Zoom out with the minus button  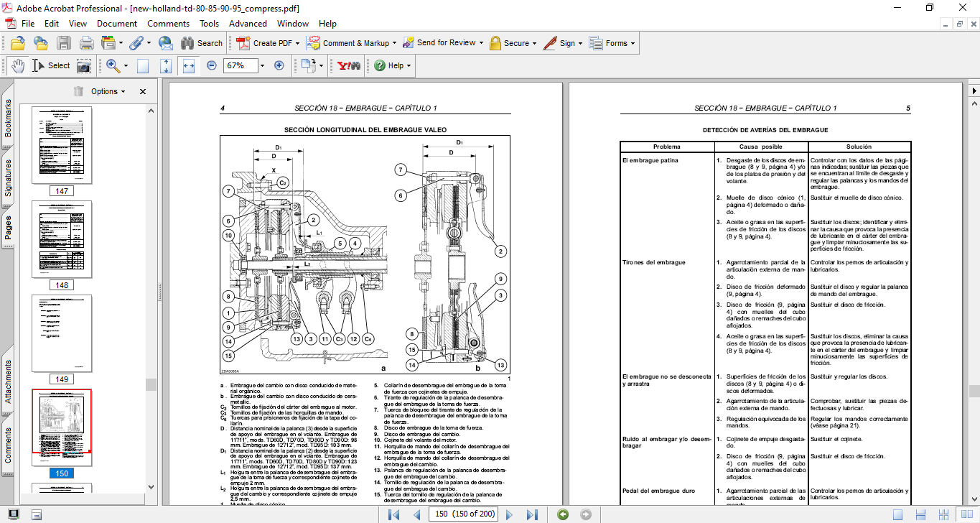pyautogui.click(x=212, y=65)
